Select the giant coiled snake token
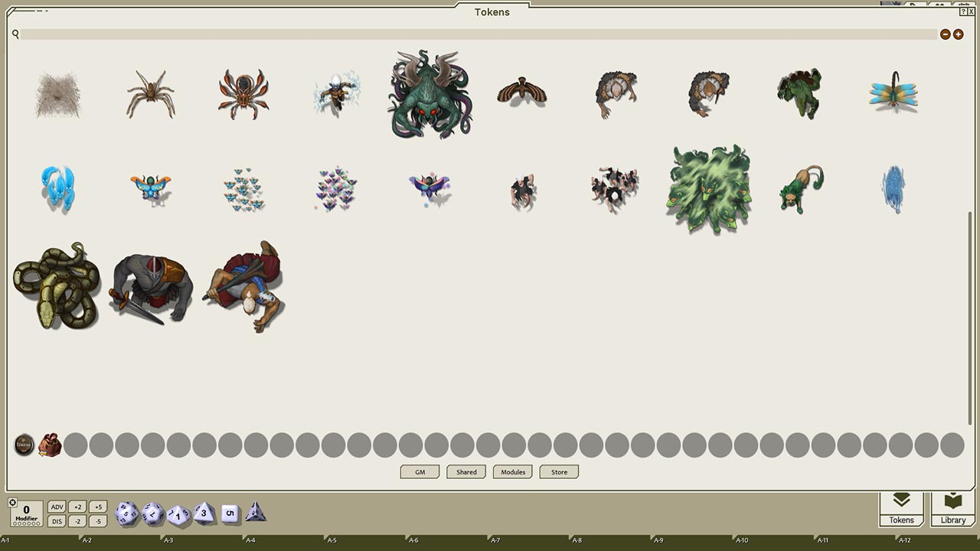 57,286
